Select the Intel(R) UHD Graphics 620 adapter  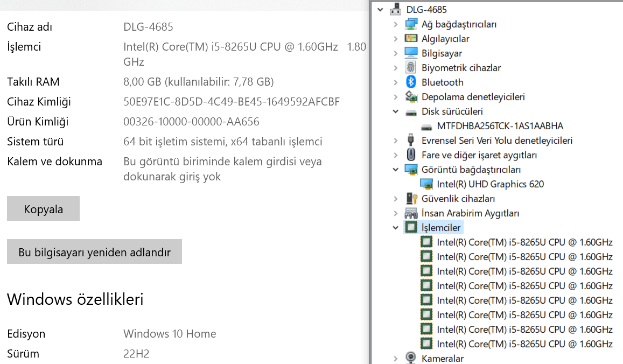coord(490,184)
